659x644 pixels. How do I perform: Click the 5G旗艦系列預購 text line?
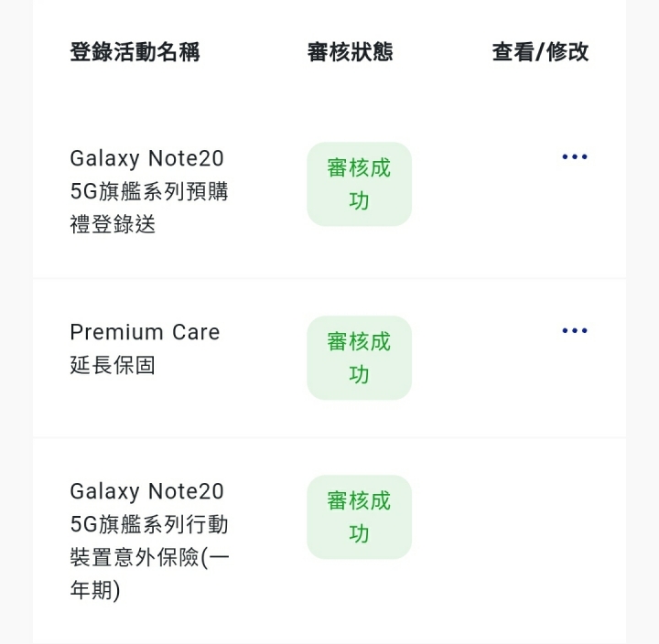[x=149, y=191]
